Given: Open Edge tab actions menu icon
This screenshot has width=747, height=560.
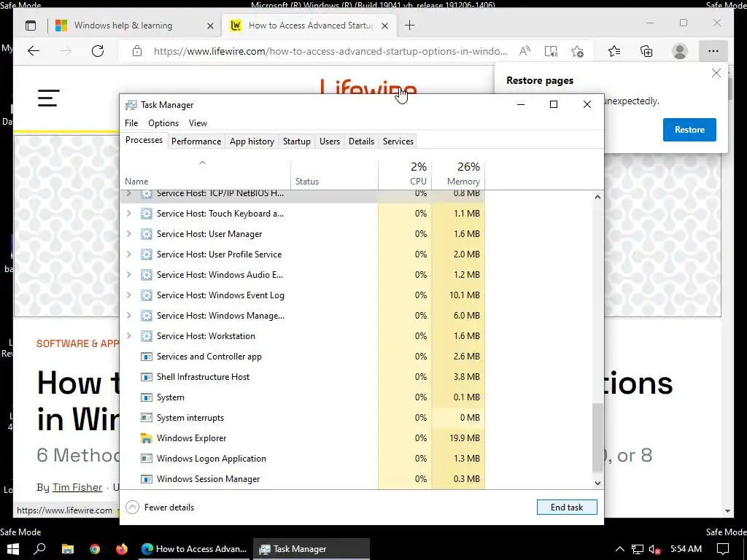Looking at the screenshot, I should tap(31, 26).
